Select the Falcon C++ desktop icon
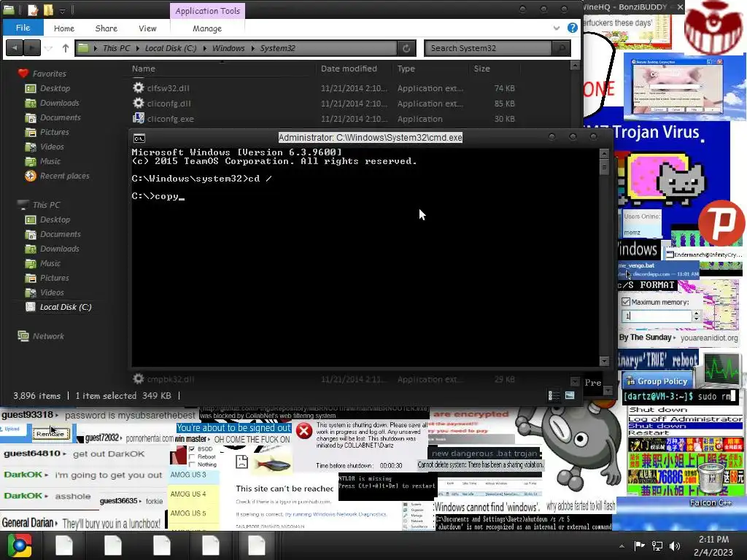This screenshot has width=747, height=560. click(711, 485)
